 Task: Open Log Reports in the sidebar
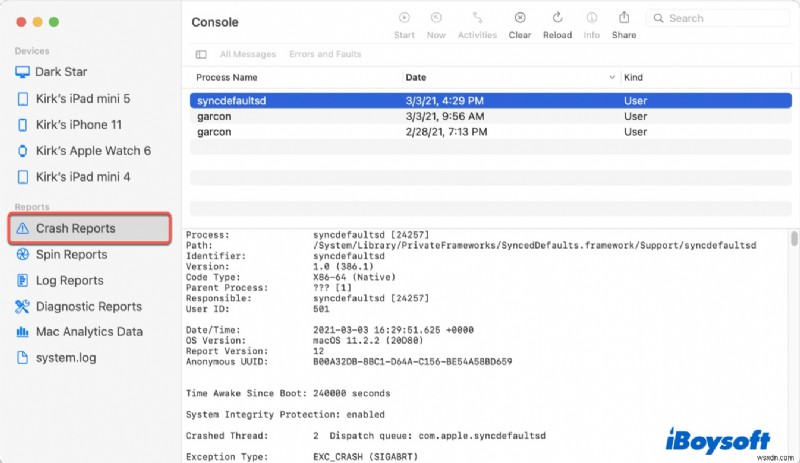pyautogui.click(x=60, y=280)
